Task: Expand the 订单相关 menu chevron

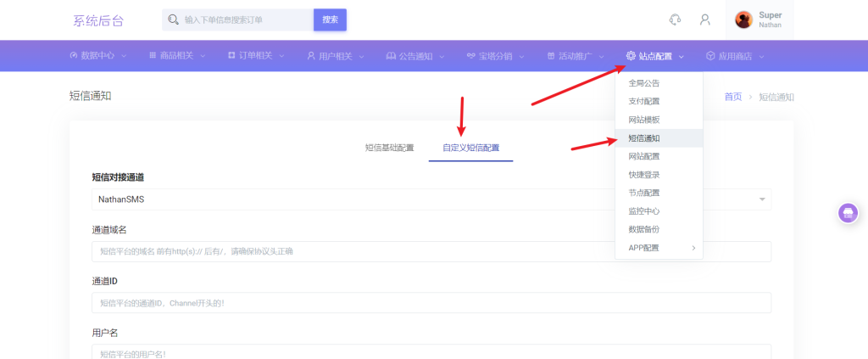Action: pos(281,56)
